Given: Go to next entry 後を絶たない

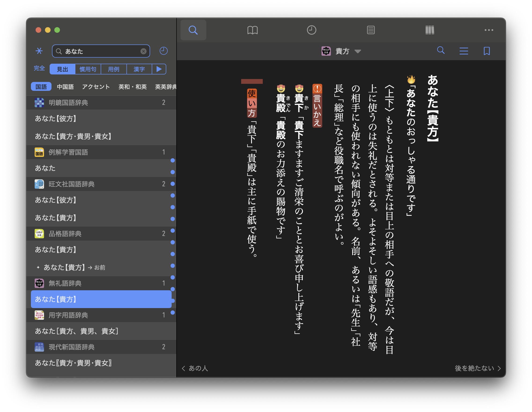Looking at the screenshot, I should (477, 368).
